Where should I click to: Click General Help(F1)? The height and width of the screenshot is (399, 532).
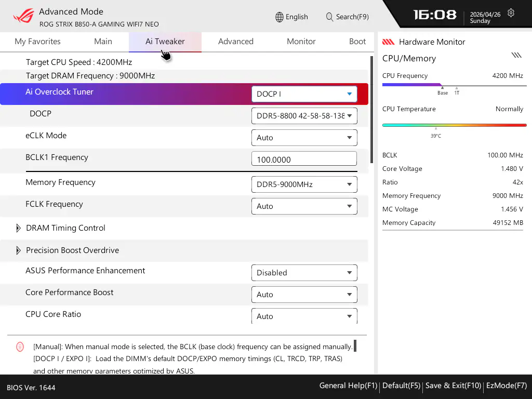click(x=348, y=386)
